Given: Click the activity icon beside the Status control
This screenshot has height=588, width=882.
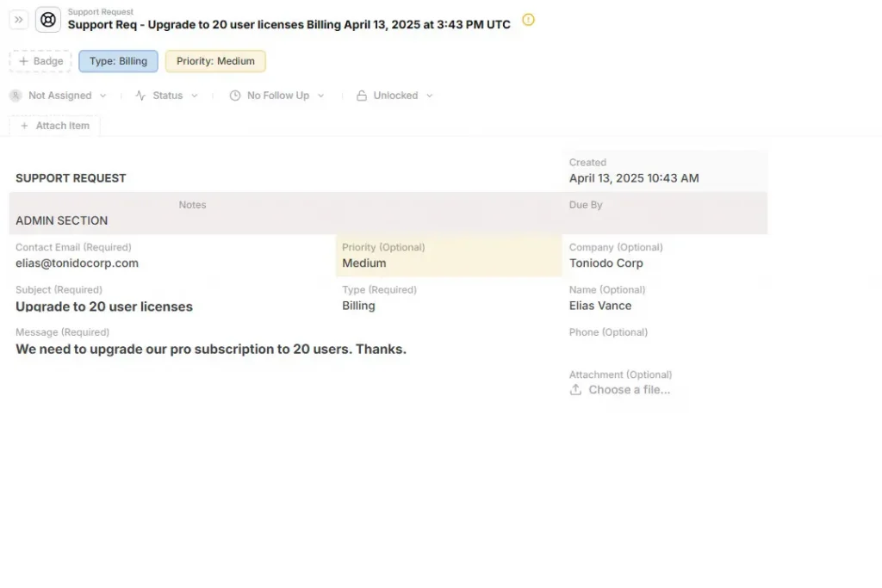Looking at the screenshot, I should coord(140,95).
